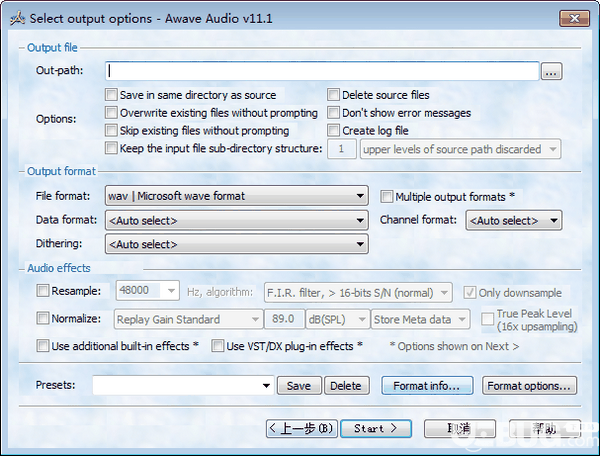Viewport: 600px width, 456px height.
Task: Click the Save preset button
Action: [x=299, y=386]
